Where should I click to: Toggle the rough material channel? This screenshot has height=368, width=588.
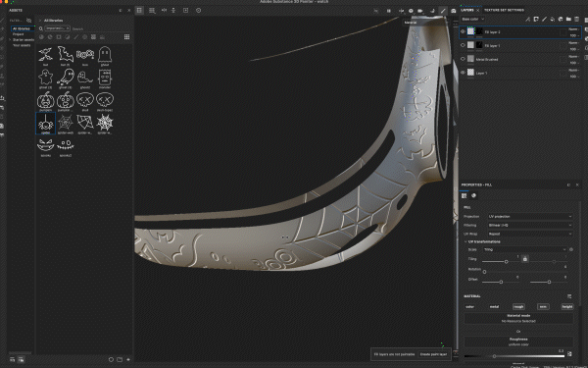coord(518,307)
